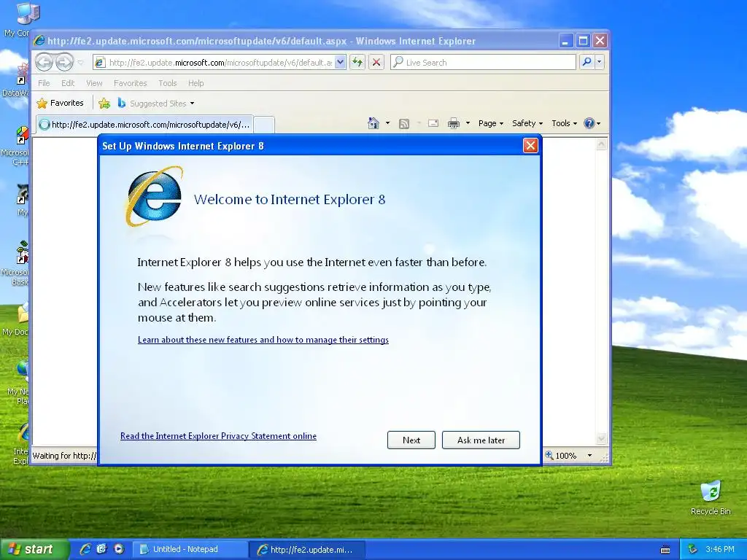Image resolution: width=747 pixels, height=560 pixels.
Task: Switch to Untitled - Notepad taskbar button
Action: [190, 549]
